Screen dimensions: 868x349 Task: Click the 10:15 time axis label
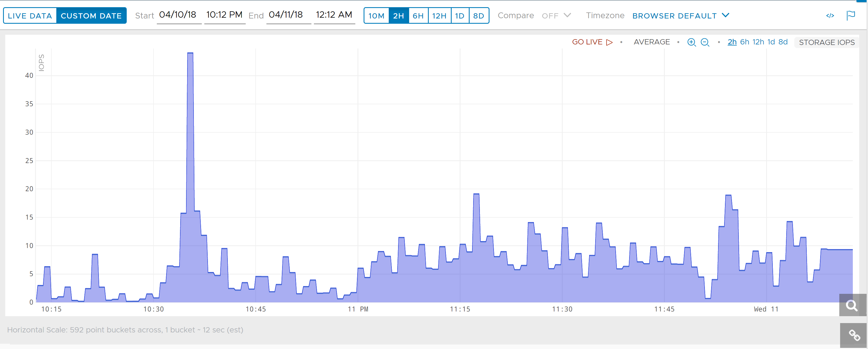point(51,309)
